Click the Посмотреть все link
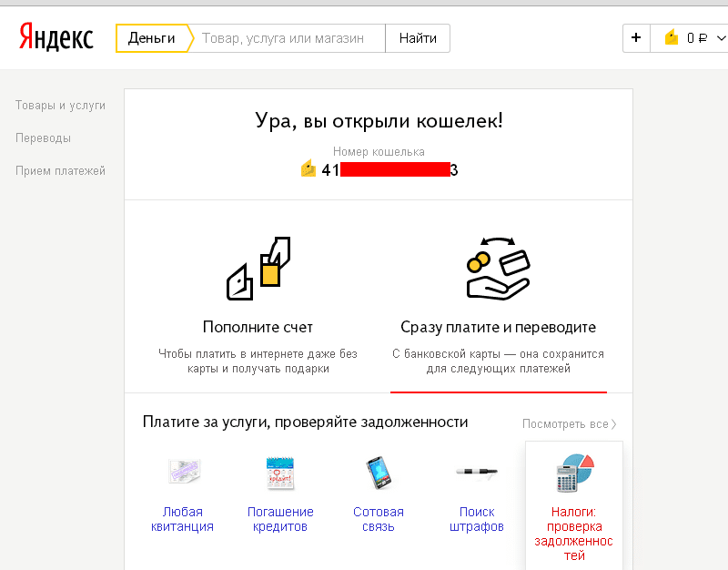 tap(565, 424)
